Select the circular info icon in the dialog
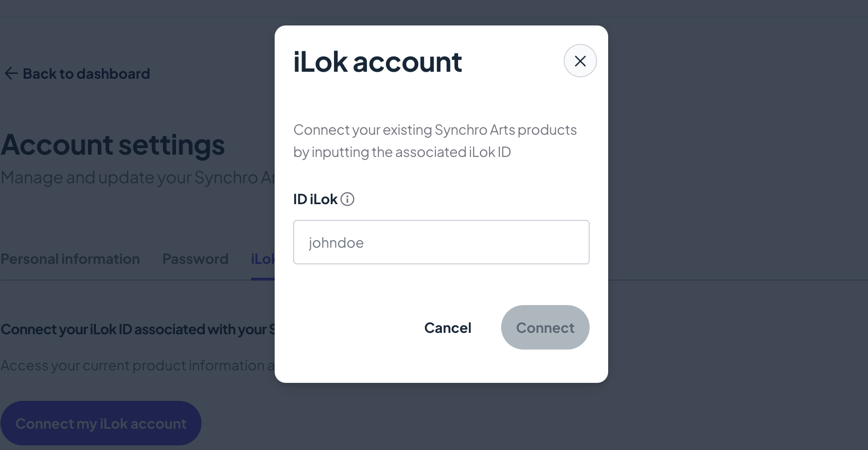Screen dimensions: 868x450 348,199
